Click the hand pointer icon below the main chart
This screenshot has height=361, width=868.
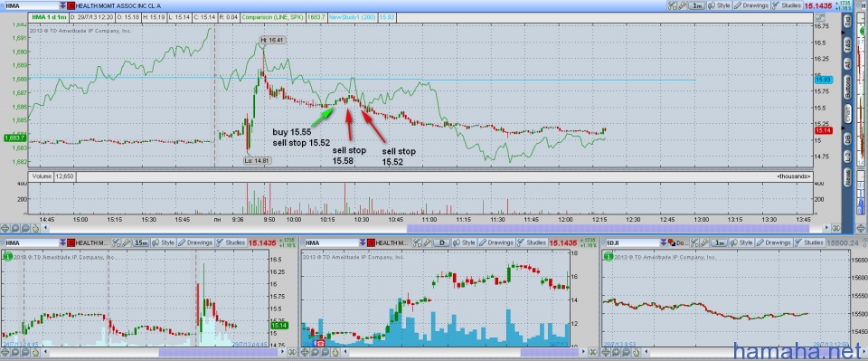[x=36, y=228]
